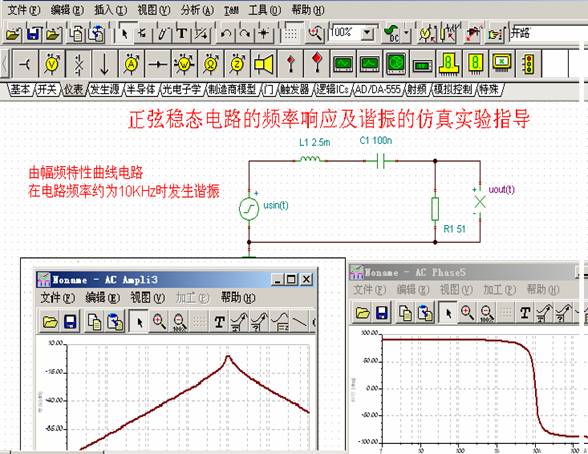Click the copy icon in main toolbar

(x=77, y=34)
